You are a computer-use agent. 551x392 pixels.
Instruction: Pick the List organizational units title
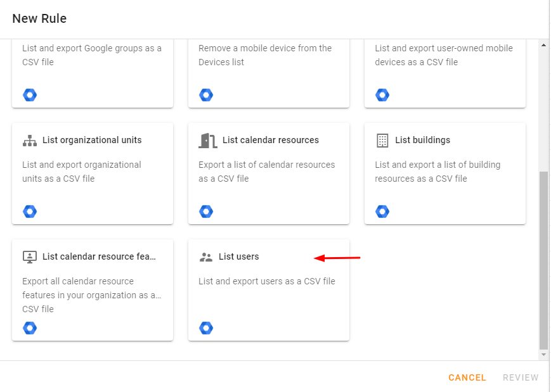click(x=92, y=140)
